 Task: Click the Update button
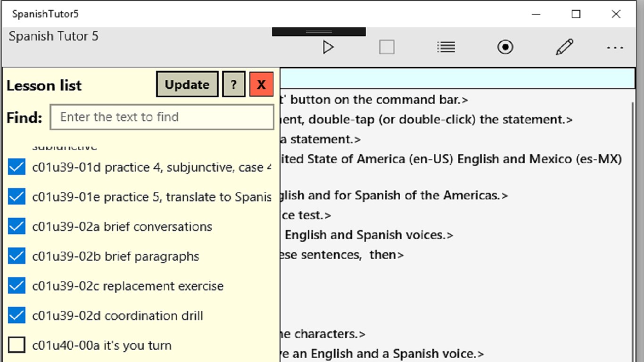point(187,85)
